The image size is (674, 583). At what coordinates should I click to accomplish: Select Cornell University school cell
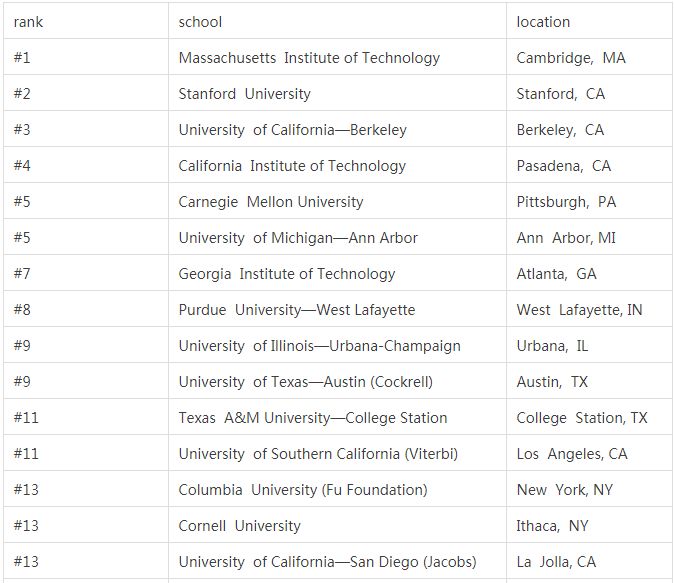(x=337, y=525)
